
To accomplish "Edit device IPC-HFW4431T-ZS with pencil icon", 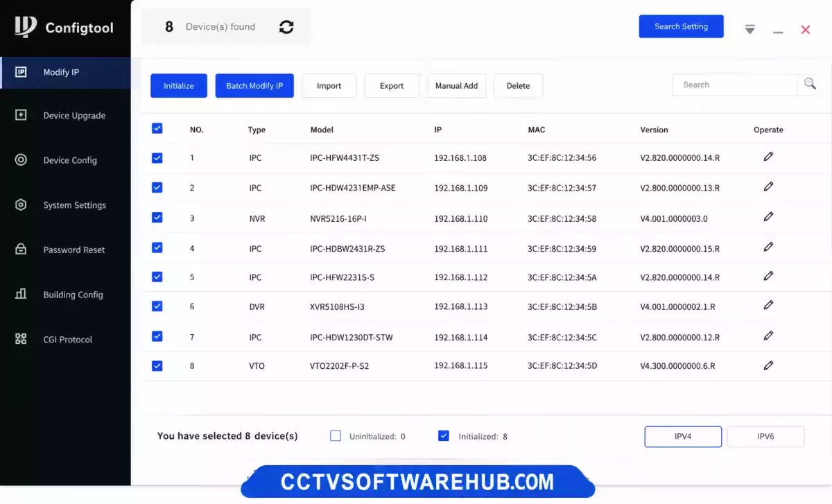I will tap(768, 157).
